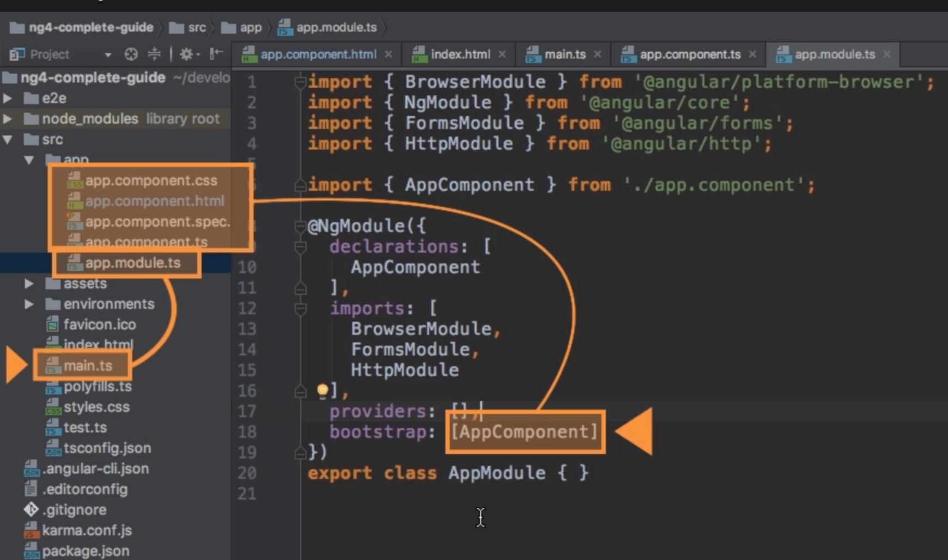Close the app.module.ts tab
Image resolution: width=948 pixels, height=560 pixels.
pyautogui.click(x=887, y=54)
